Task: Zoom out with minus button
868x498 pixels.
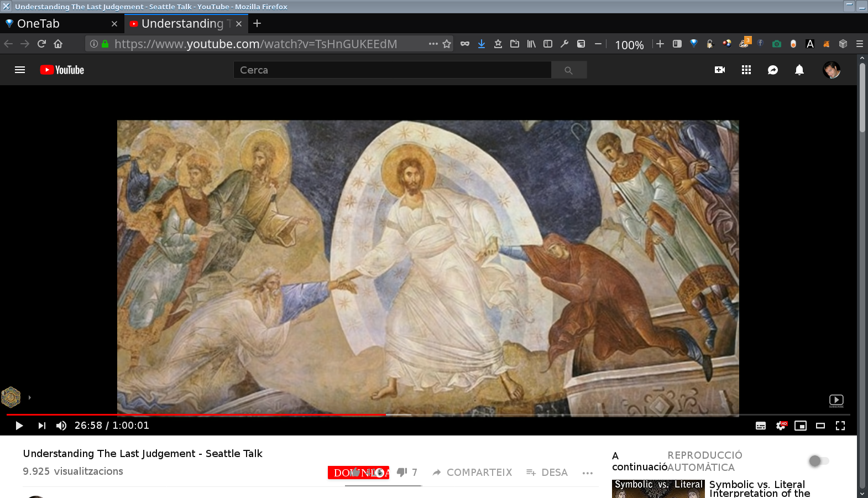Action: tap(598, 44)
